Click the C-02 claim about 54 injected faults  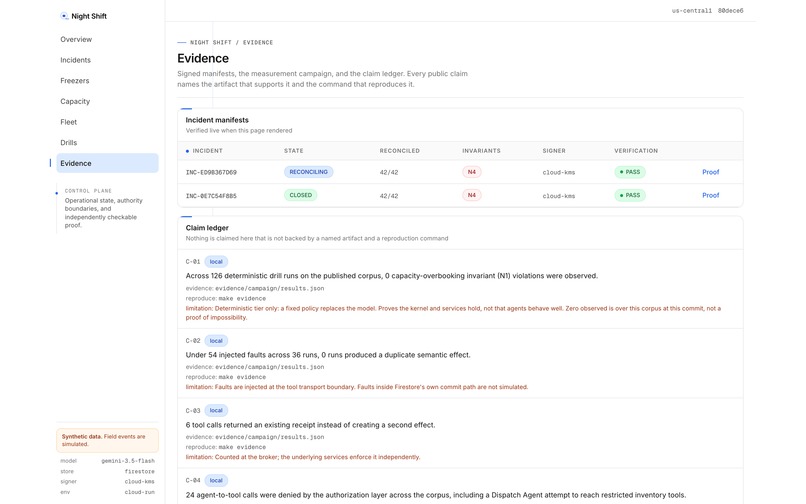tap(328, 355)
